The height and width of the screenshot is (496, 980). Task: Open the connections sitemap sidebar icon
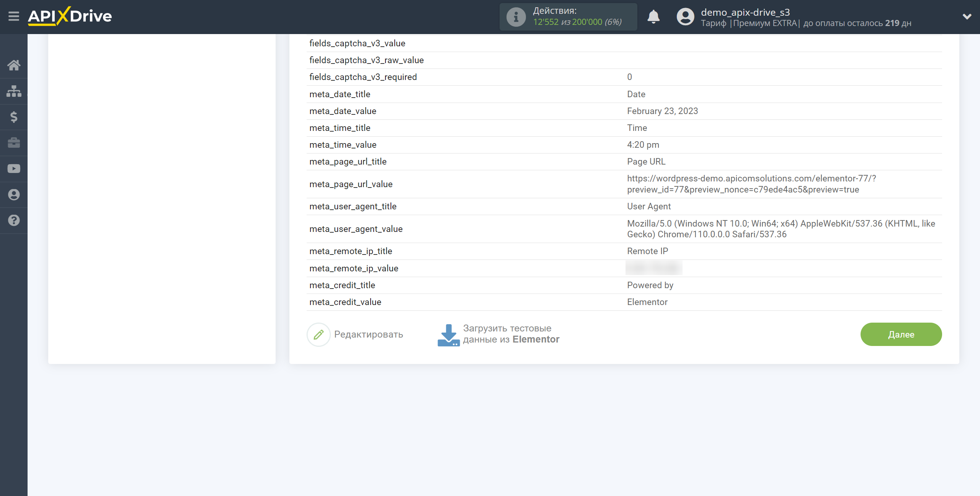[x=14, y=91]
